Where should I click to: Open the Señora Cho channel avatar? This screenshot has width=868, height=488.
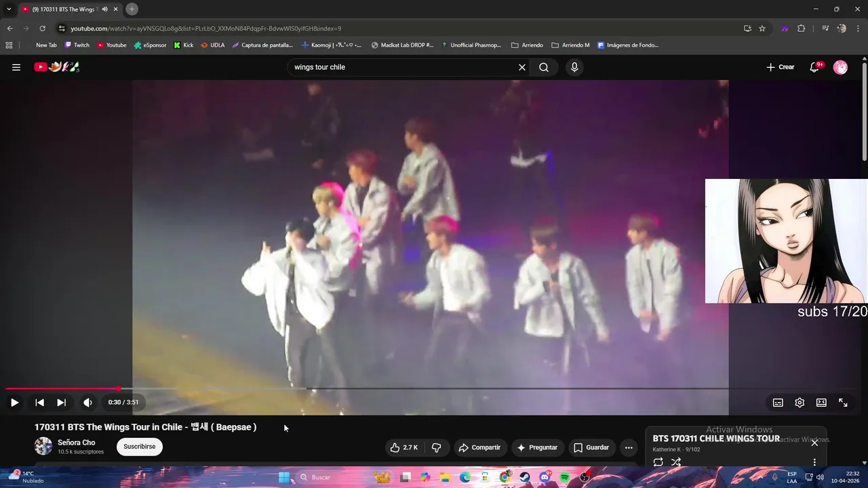click(x=43, y=446)
